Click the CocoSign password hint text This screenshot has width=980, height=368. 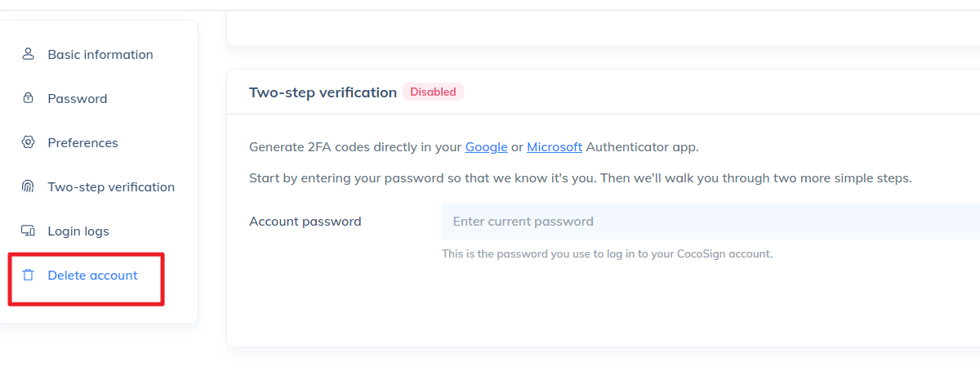(607, 254)
